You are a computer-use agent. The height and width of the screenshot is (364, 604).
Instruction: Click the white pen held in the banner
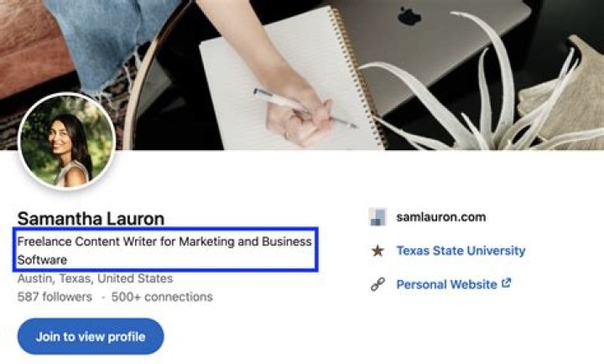(x=305, y=108)
